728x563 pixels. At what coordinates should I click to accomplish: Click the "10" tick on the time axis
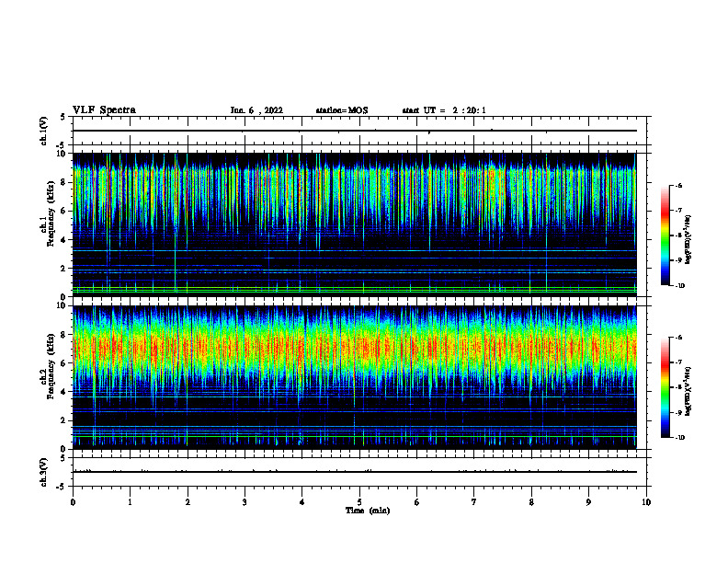646,502
